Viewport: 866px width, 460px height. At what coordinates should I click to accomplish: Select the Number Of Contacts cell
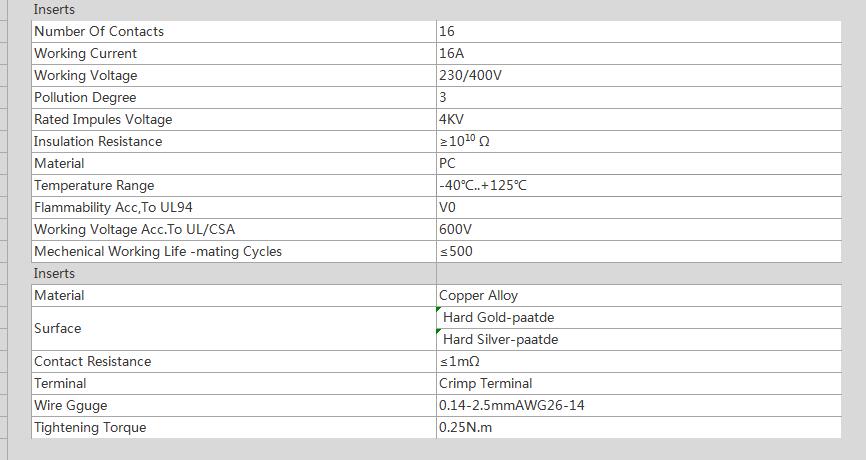pyautogui.click(x=234, y=31)
